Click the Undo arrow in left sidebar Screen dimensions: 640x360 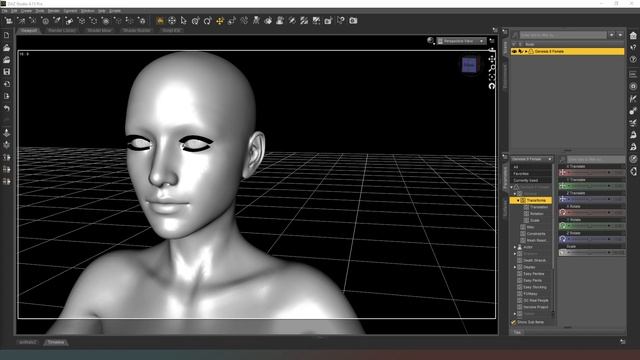click(7, 108)
